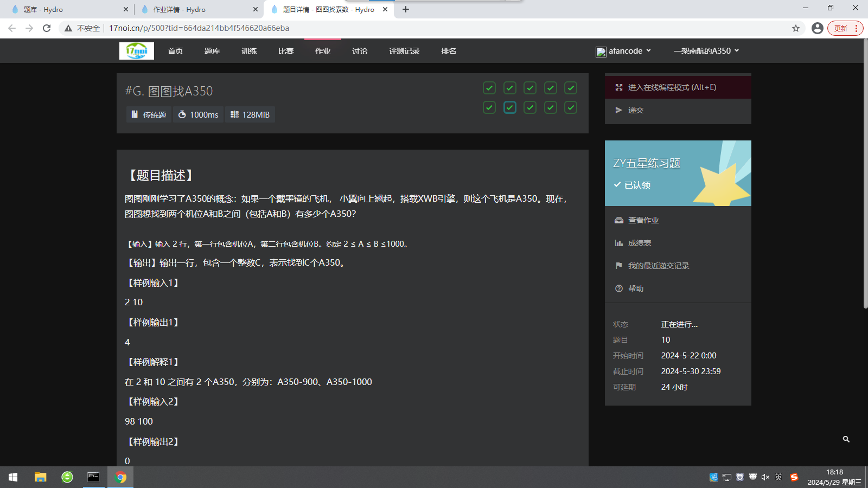The width and height of the screenshot is (868, 488).
Task: Click the 17noi site logo
Action: 137,51
